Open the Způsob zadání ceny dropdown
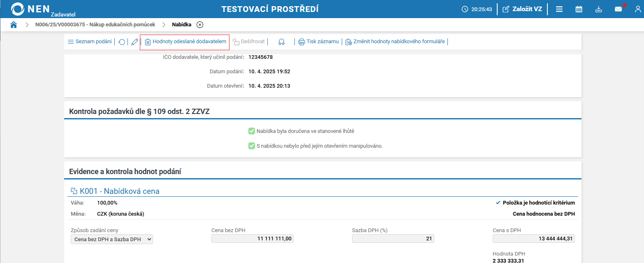Viewport: 644px width, 263px height. tap(111, 239)
